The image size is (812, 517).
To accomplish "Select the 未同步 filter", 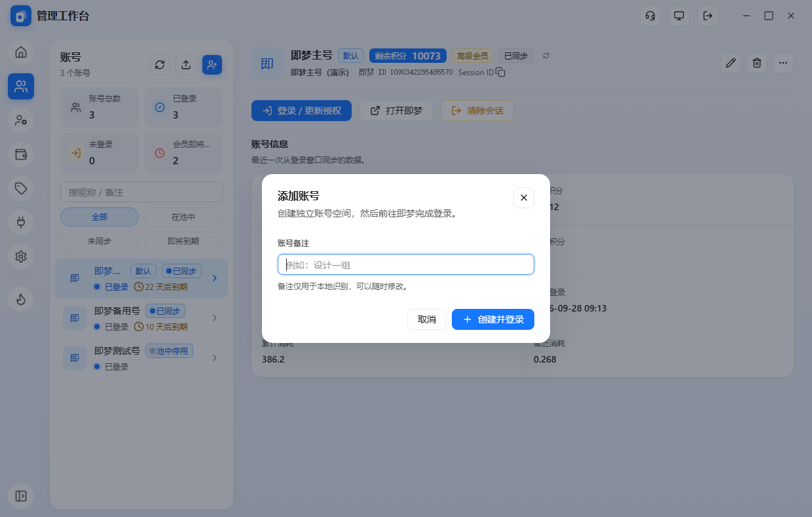I will tap(100, 241).
